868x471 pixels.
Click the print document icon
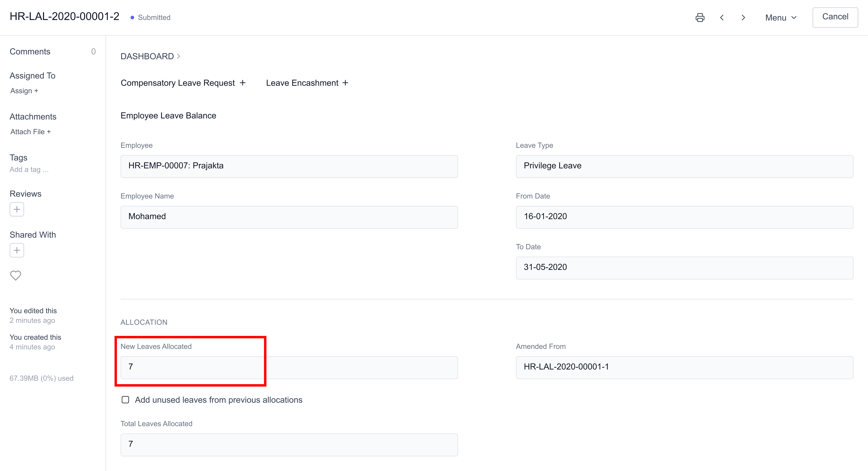tap(700, 17)
